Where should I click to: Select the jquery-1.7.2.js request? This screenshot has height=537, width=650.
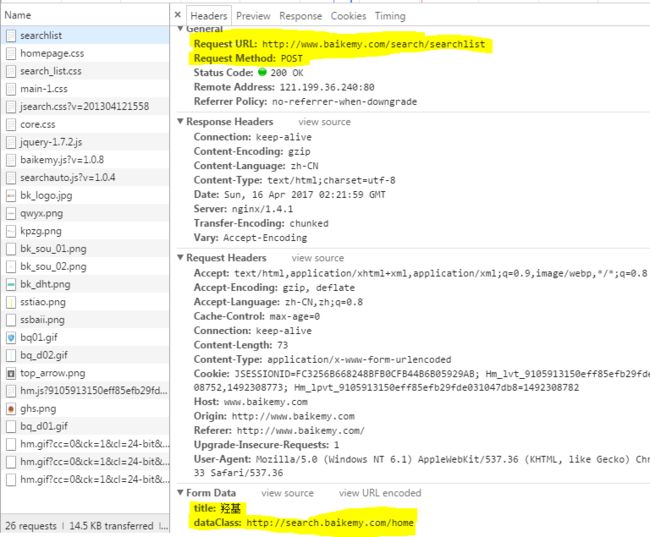(x=85, y=142)
